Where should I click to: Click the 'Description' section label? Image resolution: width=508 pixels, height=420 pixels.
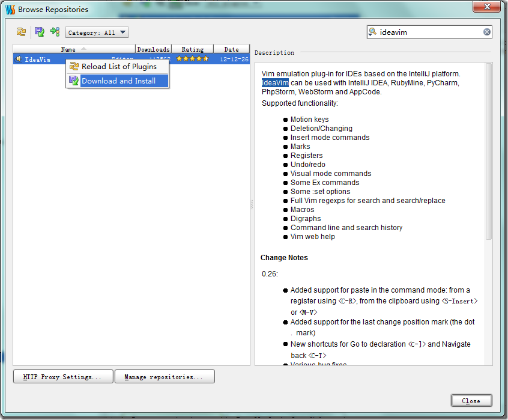click(274, 52)
